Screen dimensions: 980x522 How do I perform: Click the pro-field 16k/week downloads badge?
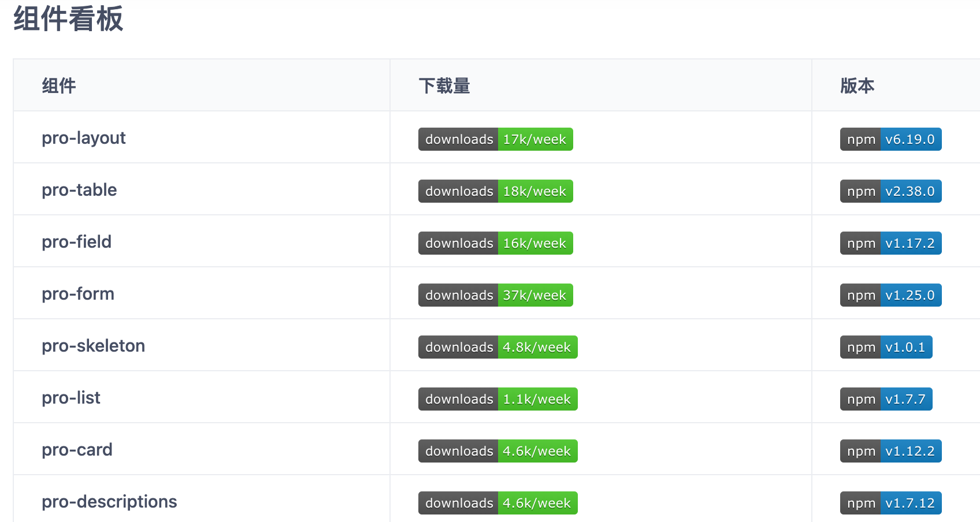click(496, 243)
